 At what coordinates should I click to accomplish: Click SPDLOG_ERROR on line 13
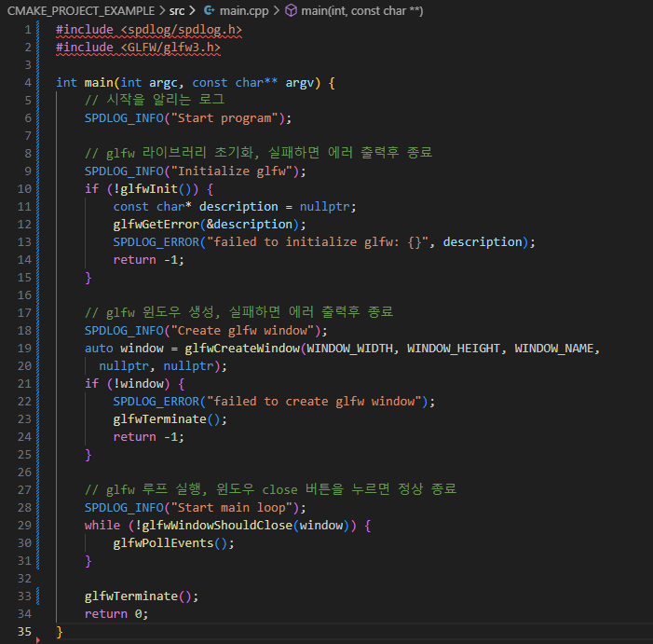point(156,242)
